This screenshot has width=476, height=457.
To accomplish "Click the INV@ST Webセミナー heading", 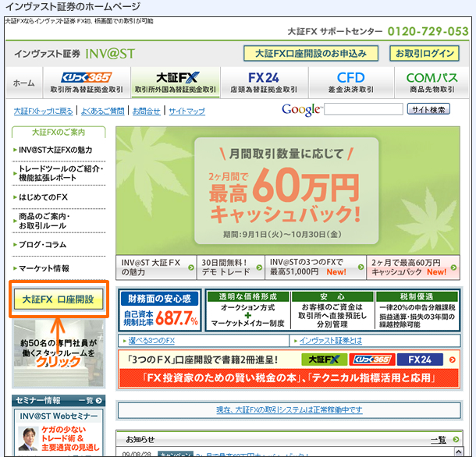I will [x=59, y=416].
